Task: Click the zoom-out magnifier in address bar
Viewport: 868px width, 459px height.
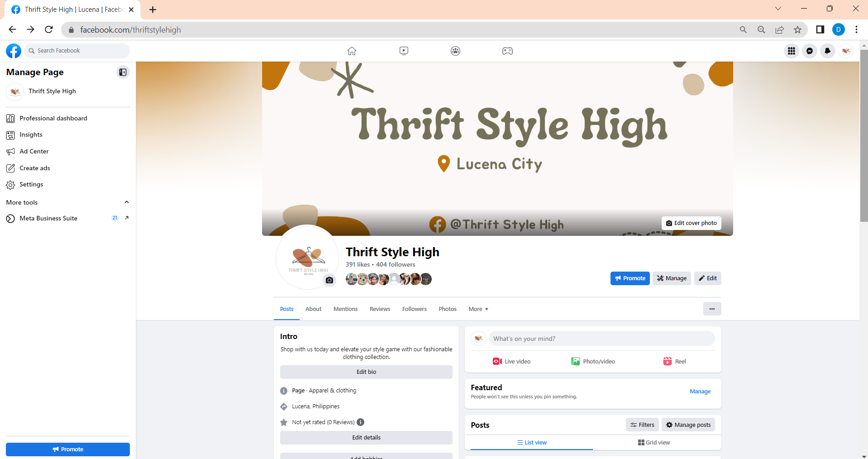Action: click(x=761, y=30)
